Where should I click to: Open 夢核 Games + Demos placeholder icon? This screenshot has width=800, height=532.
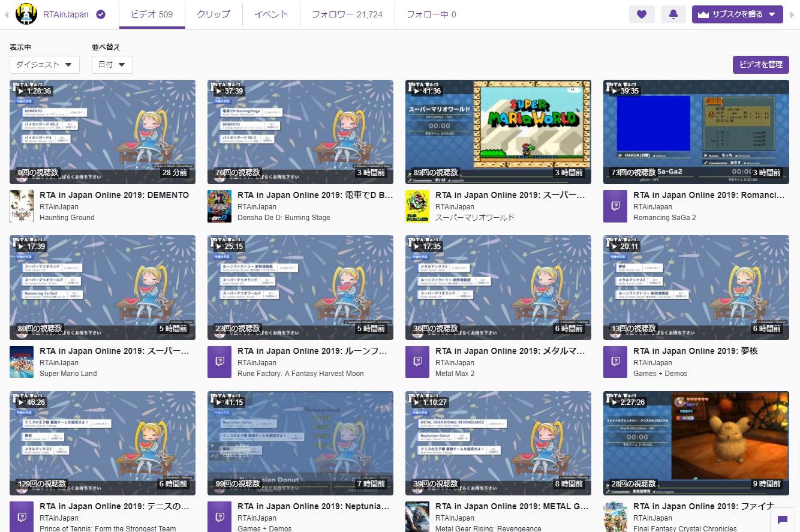click(615, 362)
